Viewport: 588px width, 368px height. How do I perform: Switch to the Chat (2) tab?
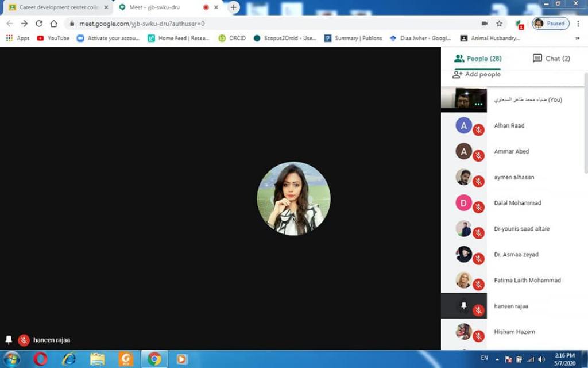click(x=551, y=59)
